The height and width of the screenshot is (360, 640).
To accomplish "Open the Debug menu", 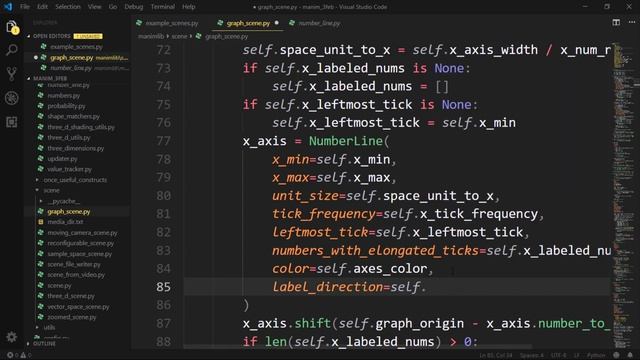I will (133, 7).
